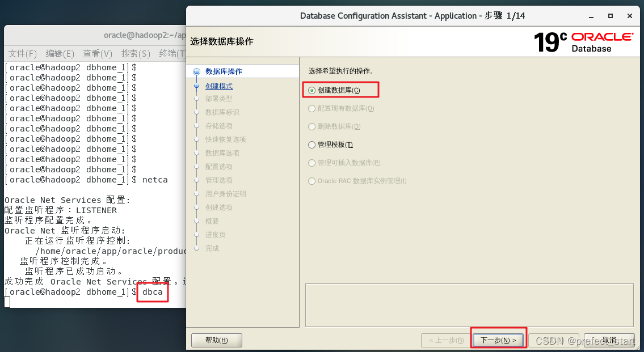The width and height of the screenshot is (644, 352).
Task: Click the 创建模式 step indicator dot
Action: (196, 86)
